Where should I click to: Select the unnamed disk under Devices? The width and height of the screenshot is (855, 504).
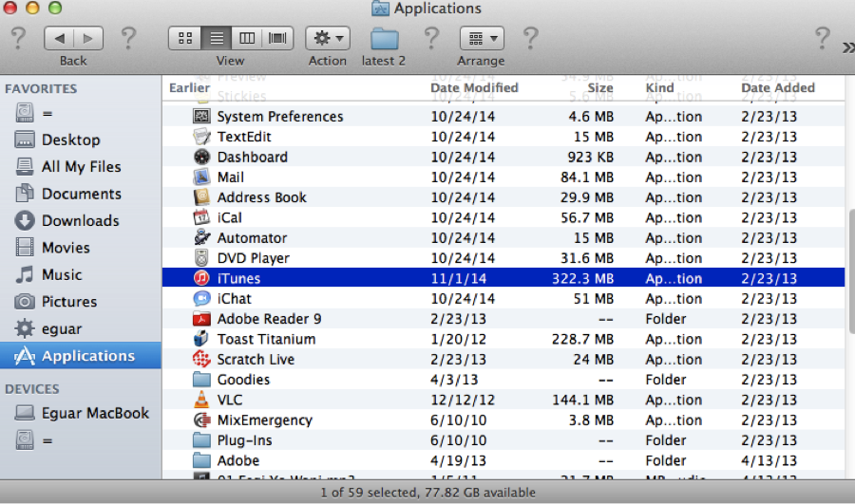click(x=81, y=440)
